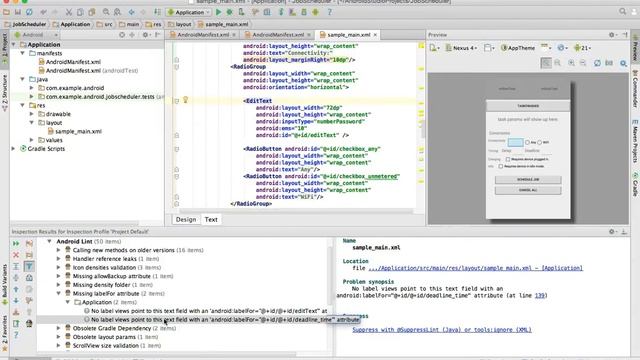This screenshot has width=640, height=360.
Task: Click the Suppress with @SuppressLint link
Action: pyautogui.click(x=442, y=330)
